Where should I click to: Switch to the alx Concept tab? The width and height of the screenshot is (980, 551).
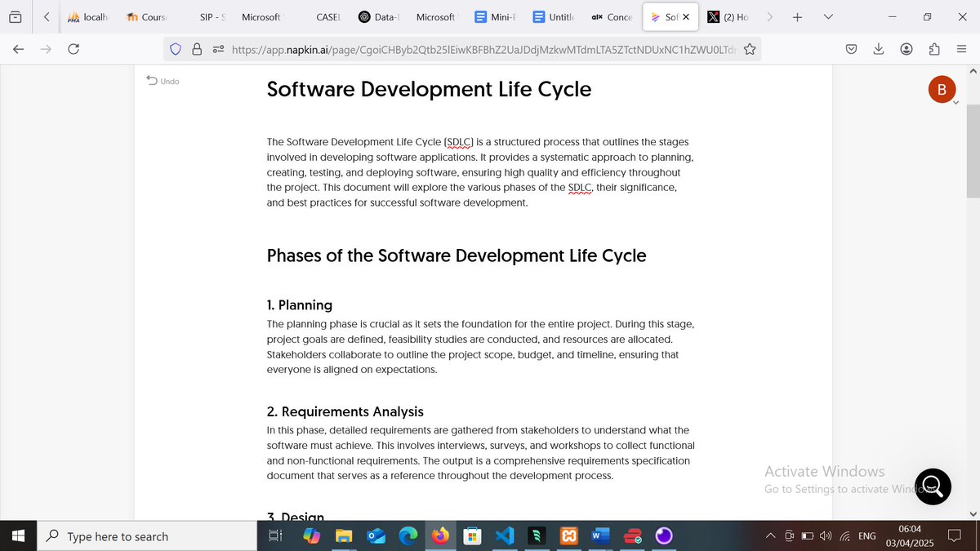coord(612,16)
